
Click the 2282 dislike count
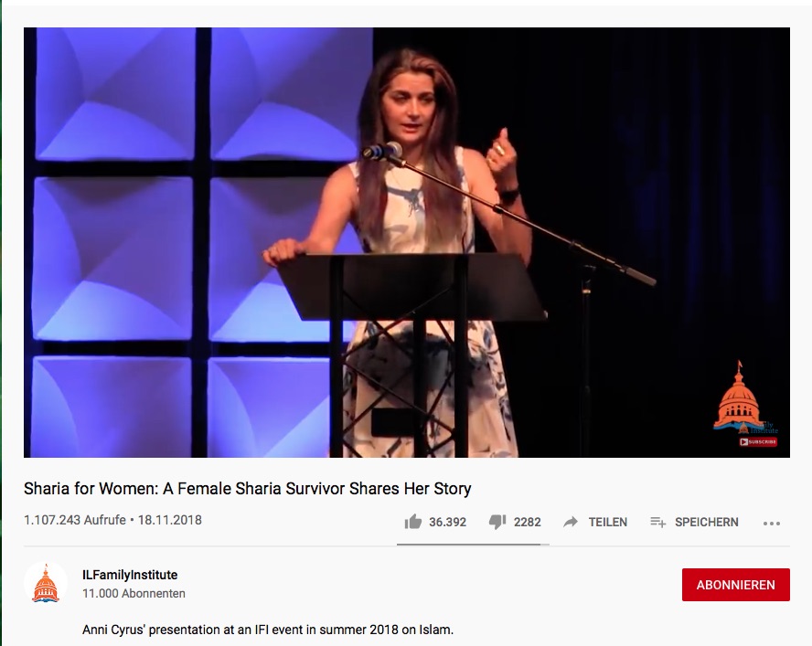(528, 522)
